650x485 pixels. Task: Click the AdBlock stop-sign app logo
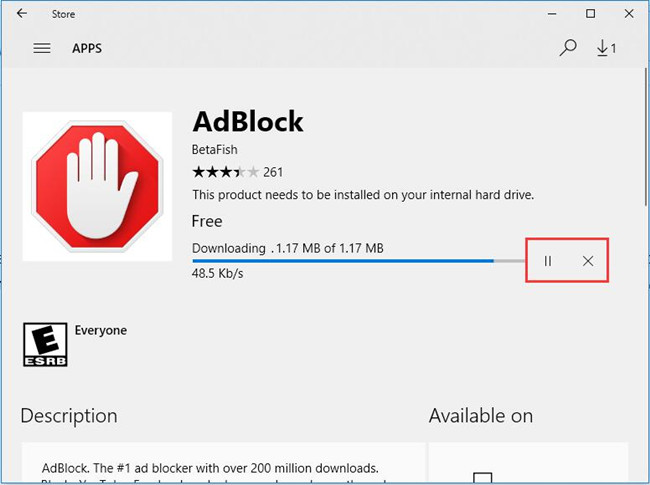tap(97, 187)
